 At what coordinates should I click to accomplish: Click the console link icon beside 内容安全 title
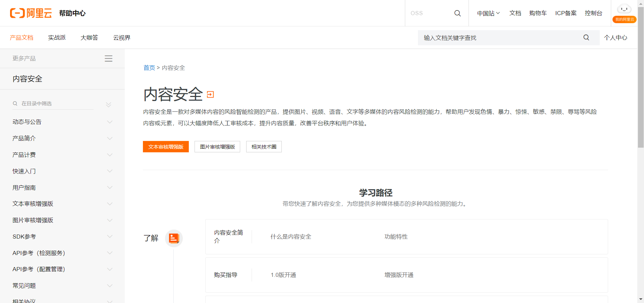point(210,94)
